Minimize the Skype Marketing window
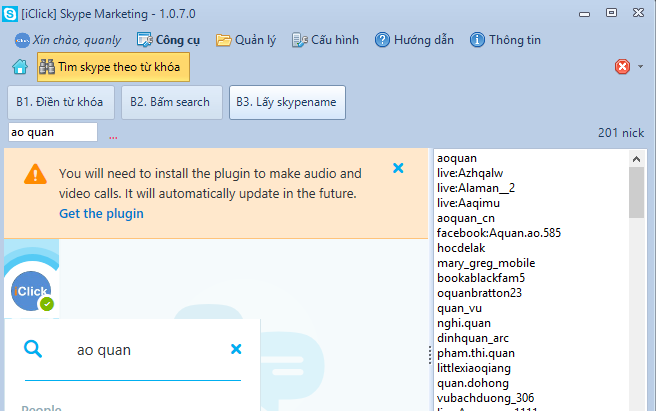 [x=584, y=14]
